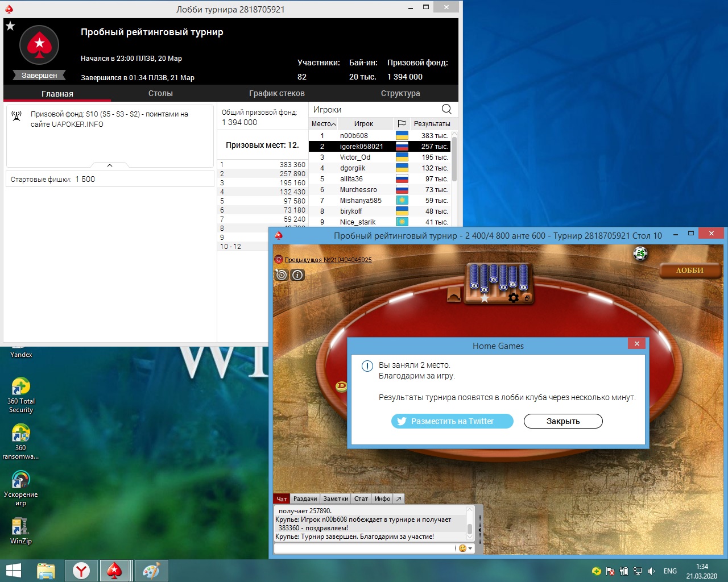This screenshot has height=582, width=728.
Task: Click the multi-table layout icon beside gear
Action: tap(527, 298)
